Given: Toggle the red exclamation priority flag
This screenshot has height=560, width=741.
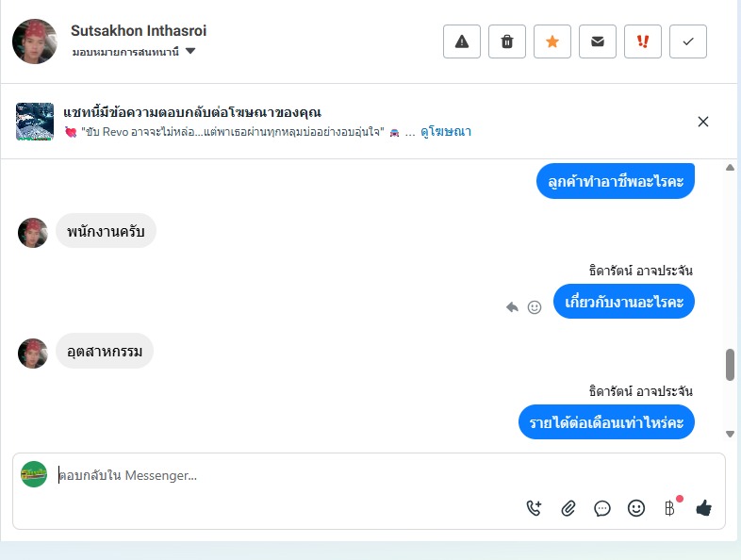Looking at the screenshot, I should pos(643,41).
